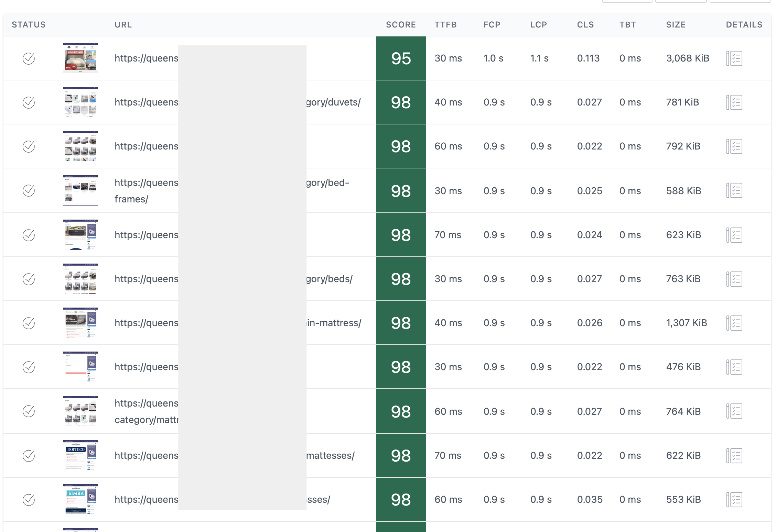776x532 pixels.
Task: Sort by the SIZE column header
Action: tap(676, 25)
